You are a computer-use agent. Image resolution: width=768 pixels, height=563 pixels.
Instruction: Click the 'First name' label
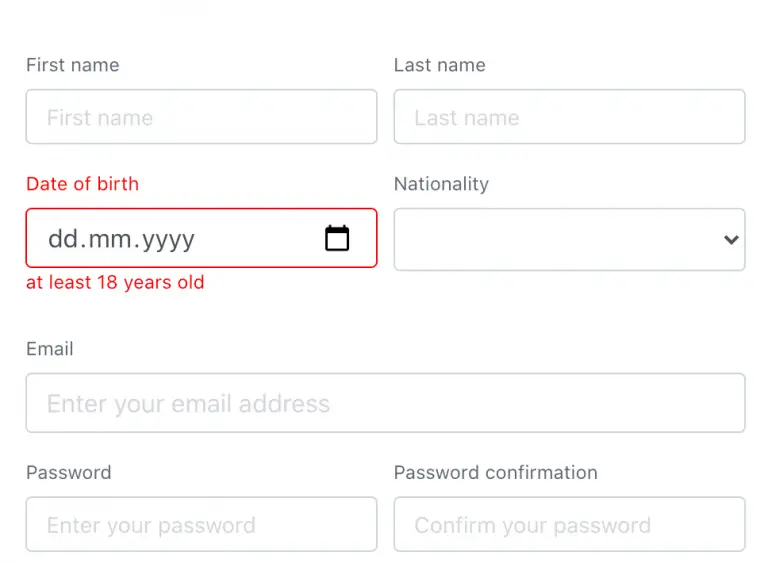coord(72,65)
